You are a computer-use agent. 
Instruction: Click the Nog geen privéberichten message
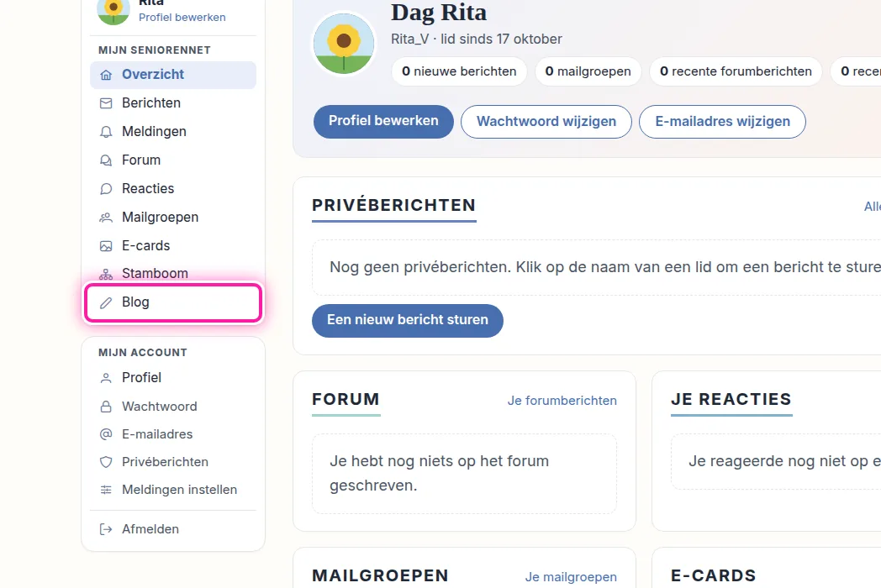pyautogui.click(x=605, y=267)
